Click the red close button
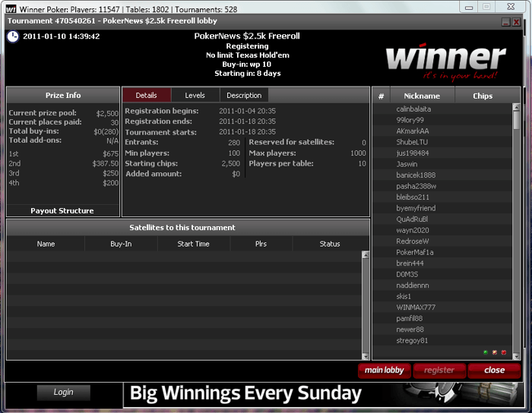 (x=494, y=370)
